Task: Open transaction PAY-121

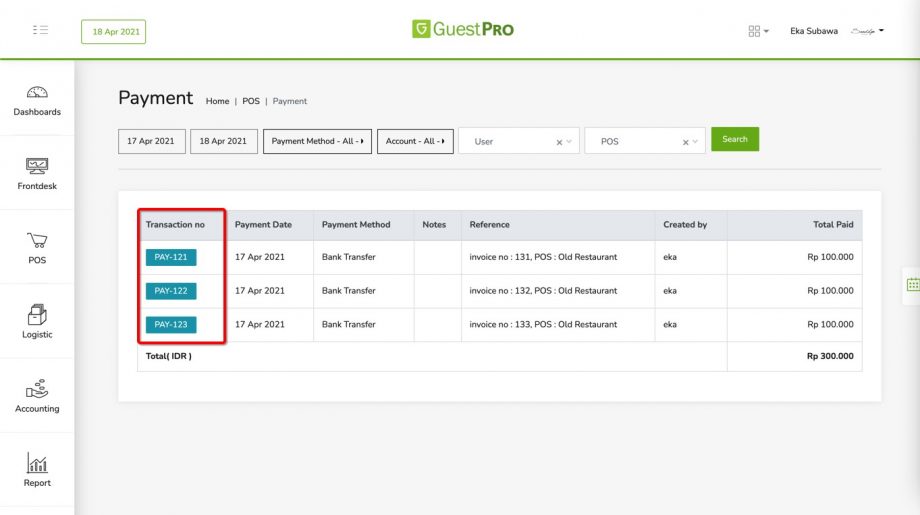Action: (171, 257)
